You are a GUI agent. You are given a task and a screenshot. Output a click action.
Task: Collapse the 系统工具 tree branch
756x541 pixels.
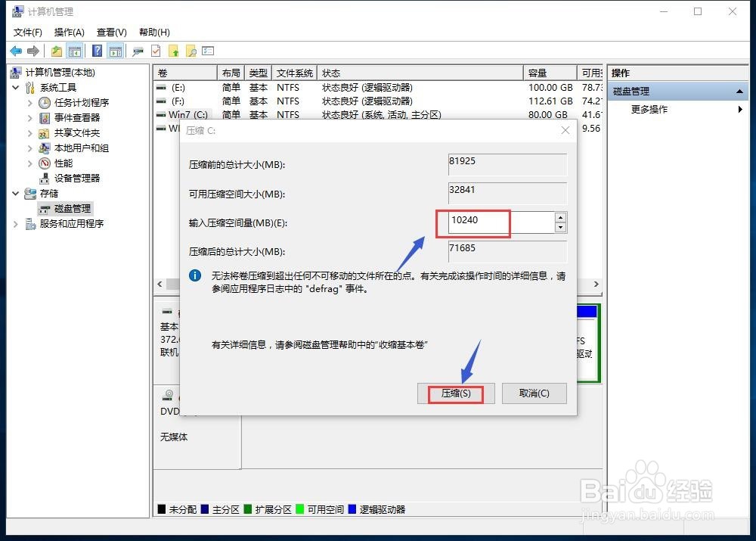click(15, 87)
